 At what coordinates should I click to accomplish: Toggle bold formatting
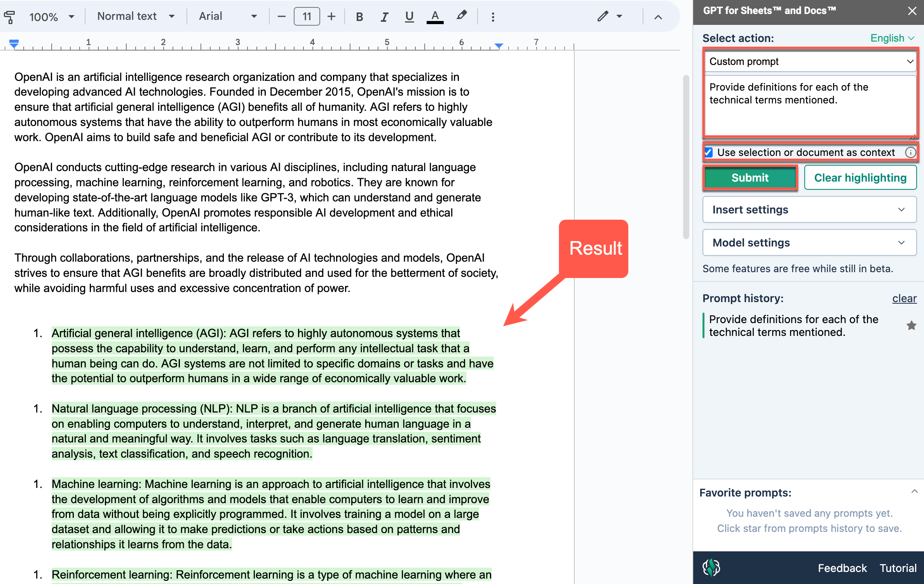(x=359, y=17)
